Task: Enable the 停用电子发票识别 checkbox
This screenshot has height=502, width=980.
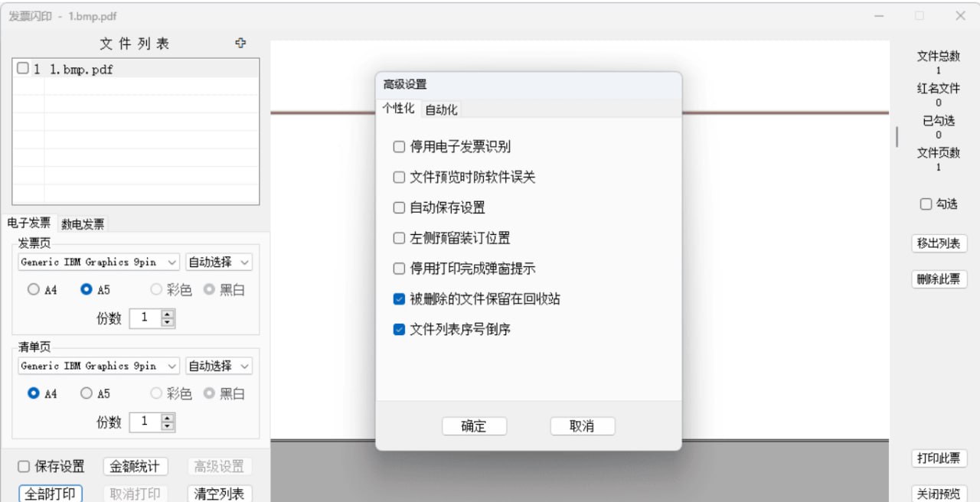Action: tap(398, 146)
